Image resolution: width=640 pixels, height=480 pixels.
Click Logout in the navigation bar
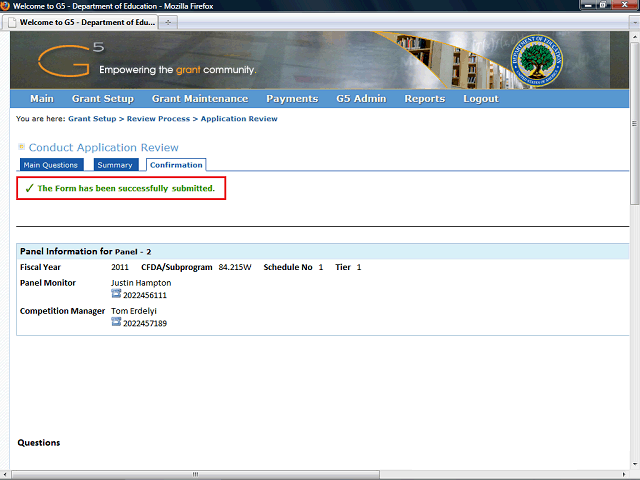click(481, 99)
